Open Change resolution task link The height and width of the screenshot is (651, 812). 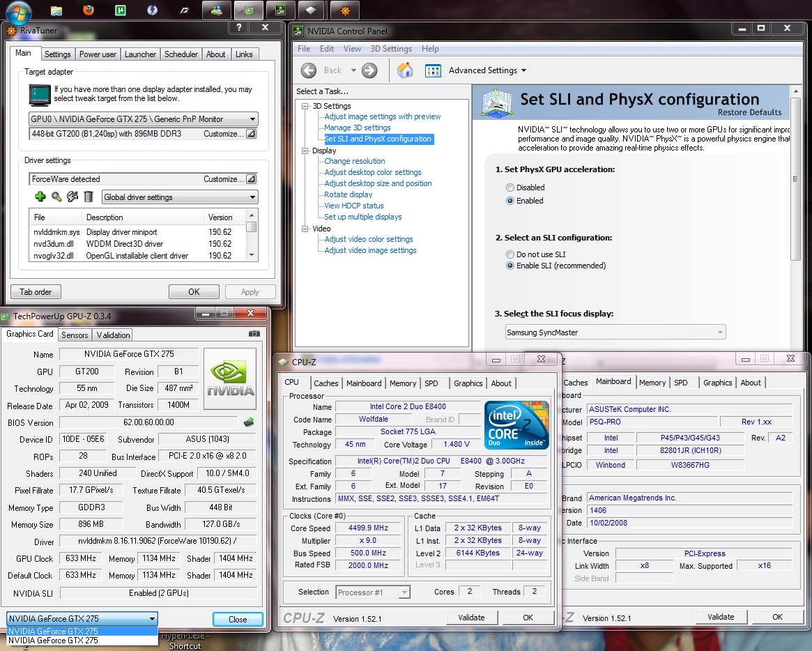[355, 161]
